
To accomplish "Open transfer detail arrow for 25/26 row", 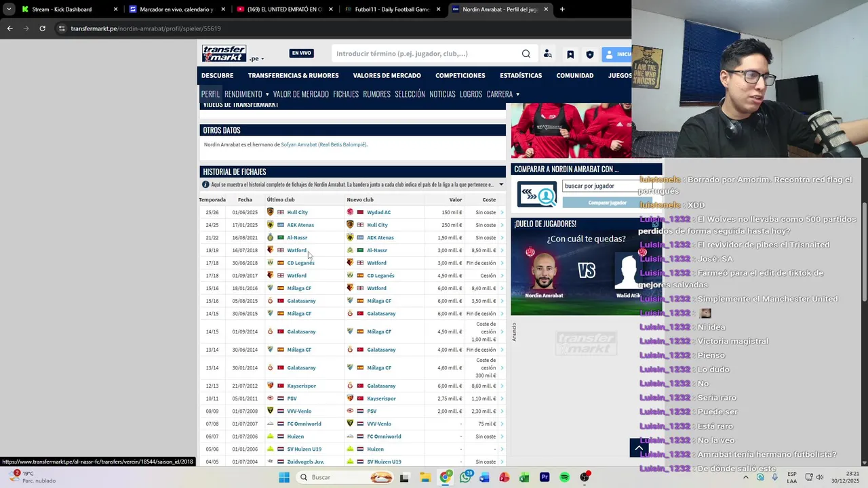I will pos(502,212).
